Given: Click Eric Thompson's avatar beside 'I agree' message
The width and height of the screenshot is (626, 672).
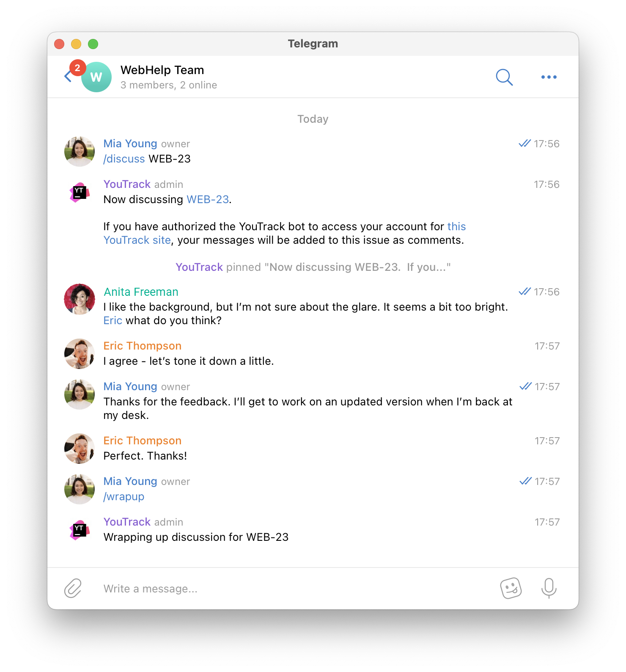Looking at the screenshot, I should click(x=80, y=354).
